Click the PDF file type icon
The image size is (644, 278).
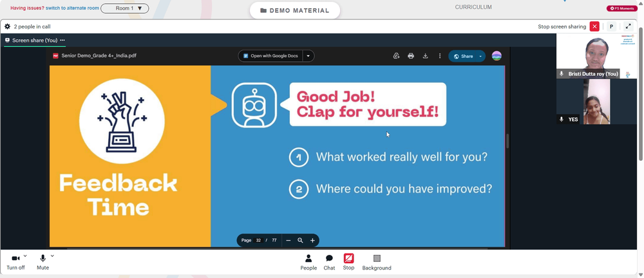coord(55,56)
